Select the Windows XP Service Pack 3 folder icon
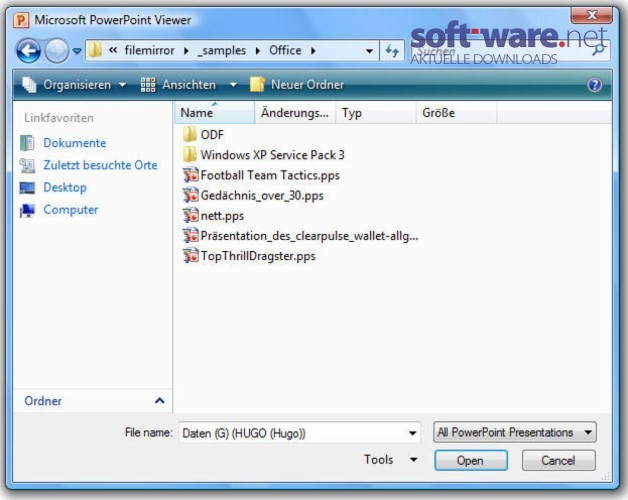Screen dimensions: 628x500 [189, 154]
